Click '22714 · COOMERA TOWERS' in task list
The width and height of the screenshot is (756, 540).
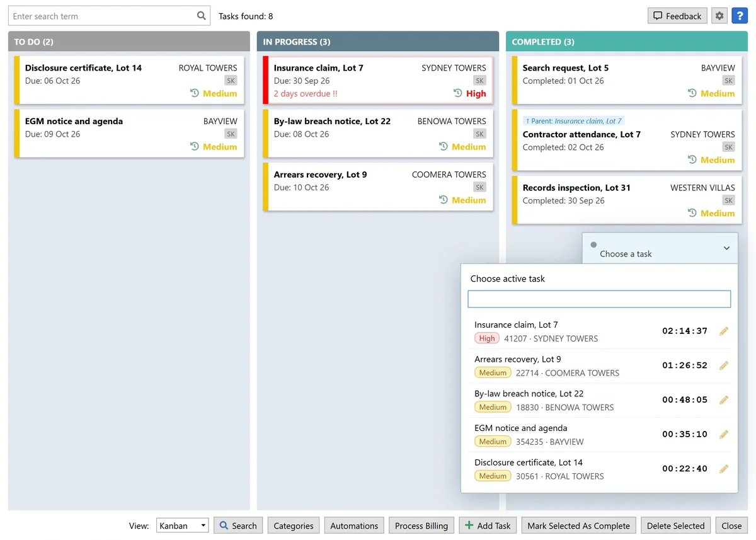coord(568,373)
